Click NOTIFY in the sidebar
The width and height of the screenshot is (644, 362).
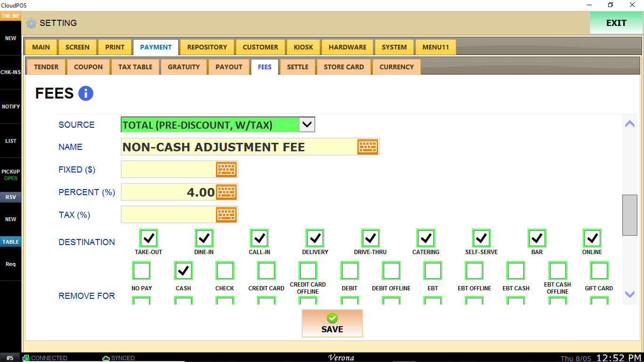click(10, 107)
